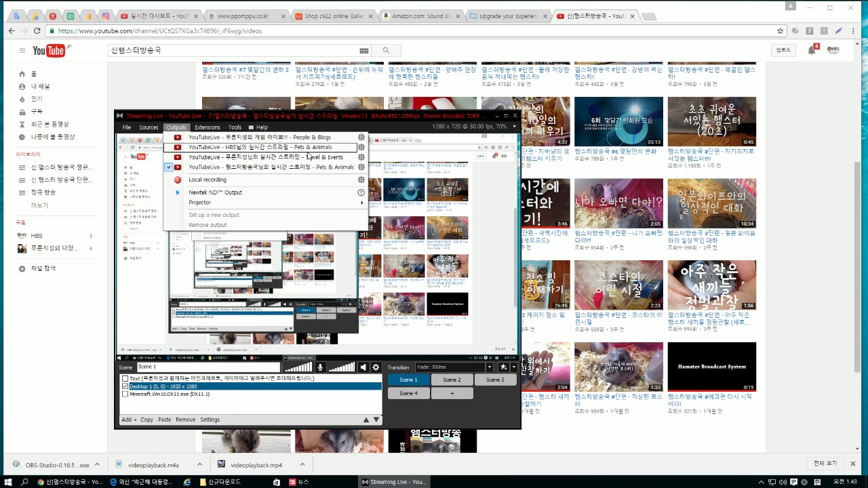Open the Tools menu
868x488 pixels.
coord(235,127)
